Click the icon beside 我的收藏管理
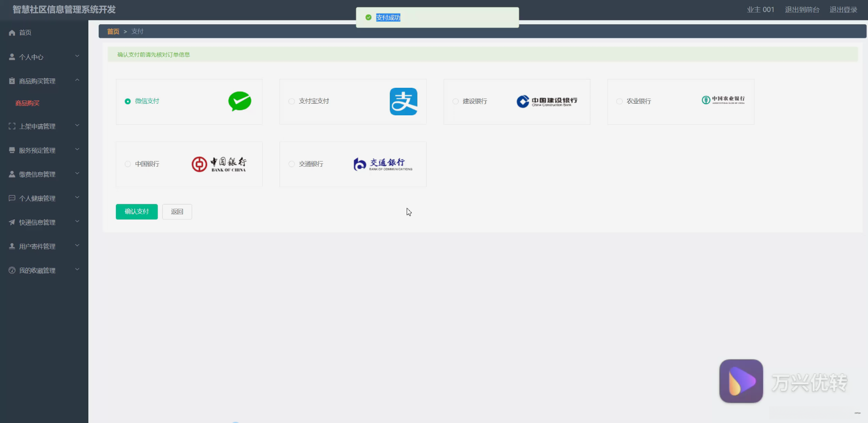This screenshot has height=423, width=868. (x=12, y=270)
